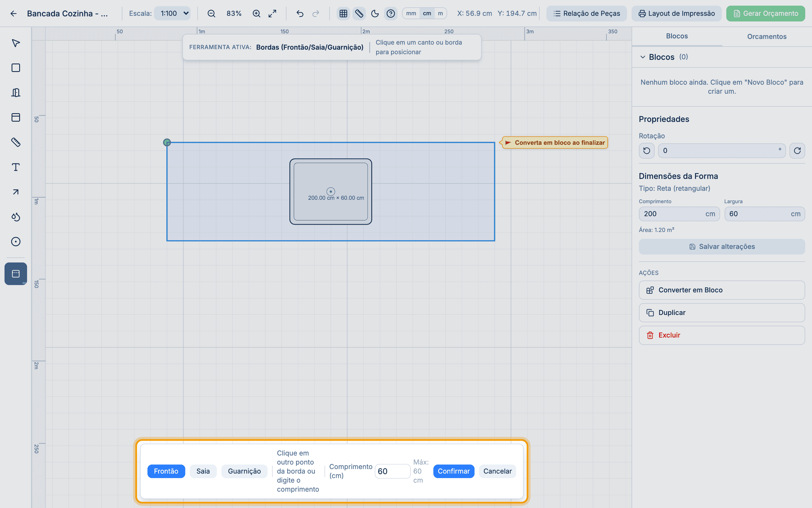Click the green corner handle on shape
The image size is (812, 508).
pos(167,143)
